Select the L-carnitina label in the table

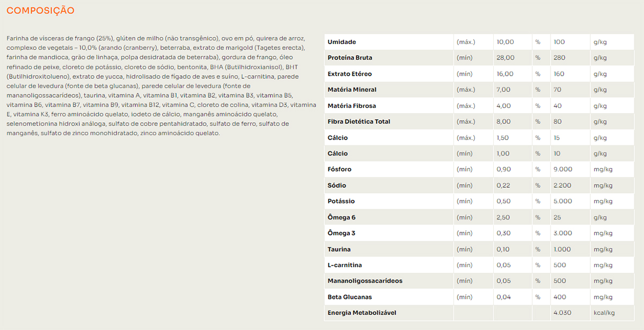coord(345,265)
